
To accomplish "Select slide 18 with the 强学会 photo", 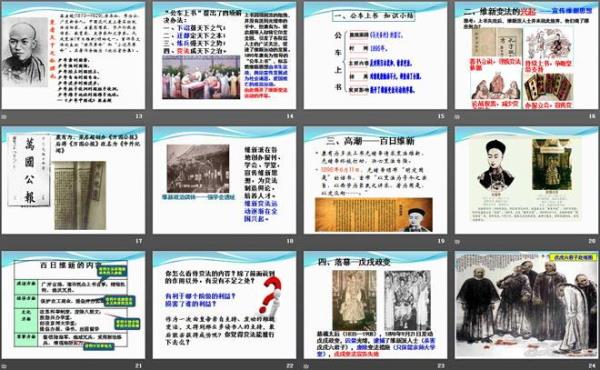I will click(224, 180).
